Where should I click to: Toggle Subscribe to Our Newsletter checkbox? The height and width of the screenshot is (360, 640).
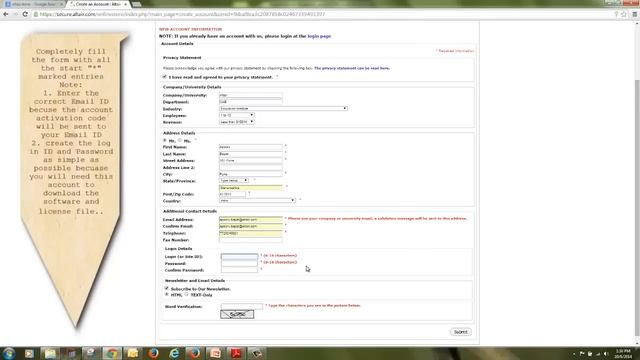[167, 288]
